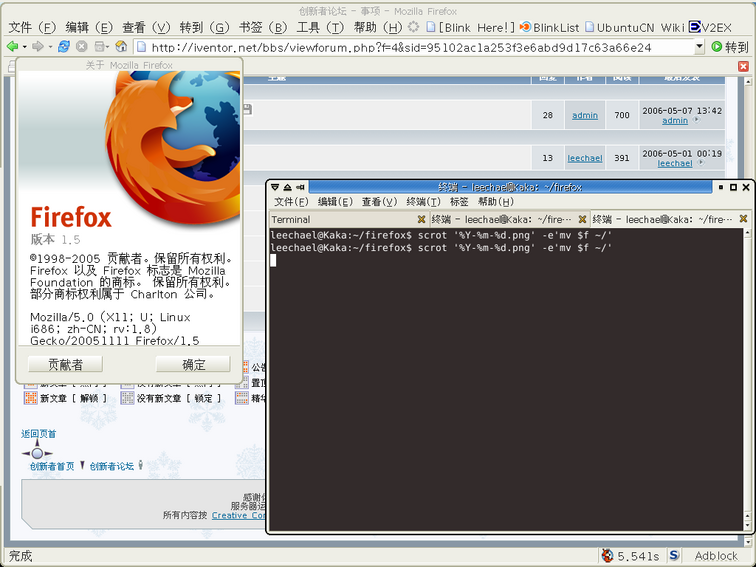Open the 终端(T) menu in the terminal

coord(423,202)
